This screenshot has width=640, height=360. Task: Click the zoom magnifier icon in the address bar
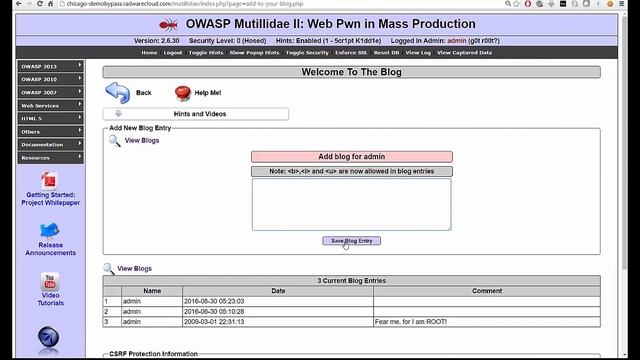click(508, 4)
